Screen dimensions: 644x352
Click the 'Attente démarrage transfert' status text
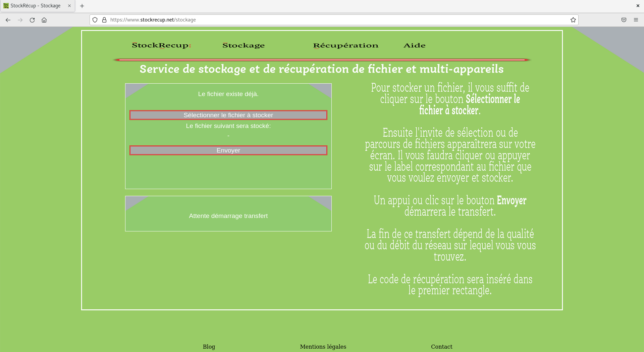click(x=228, y=216)
